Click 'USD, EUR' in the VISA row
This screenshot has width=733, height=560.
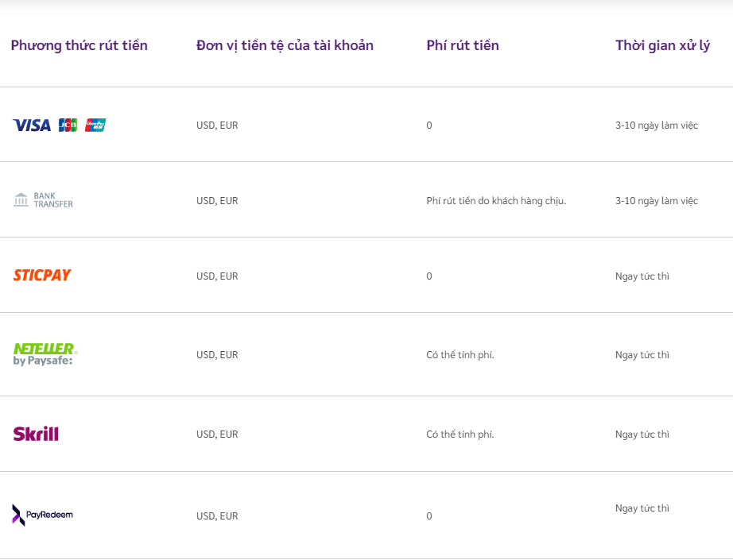coord(217,126)
